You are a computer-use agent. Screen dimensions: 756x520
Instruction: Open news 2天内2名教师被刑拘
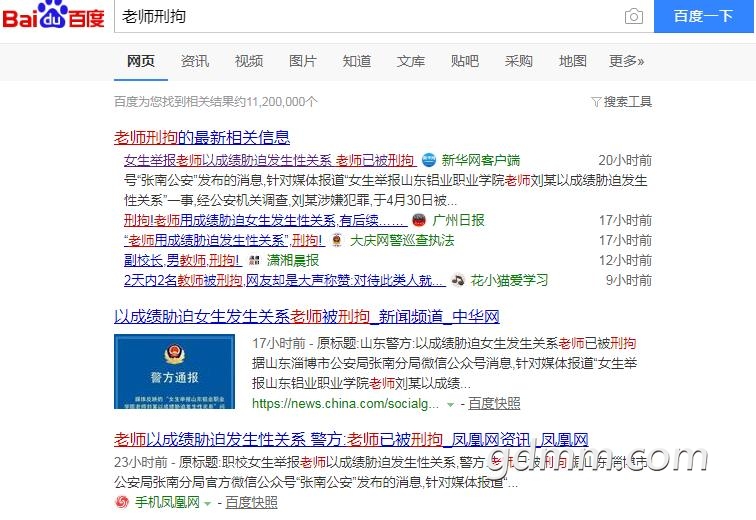point(285,280)
